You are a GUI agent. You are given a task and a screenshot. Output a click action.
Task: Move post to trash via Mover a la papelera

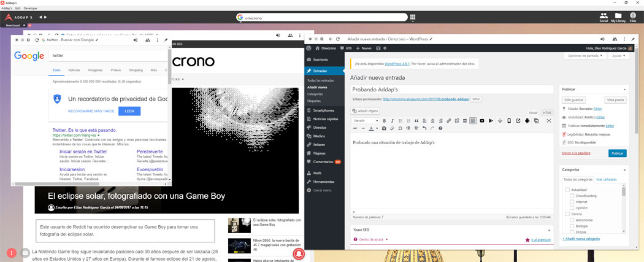pos(576,153)
